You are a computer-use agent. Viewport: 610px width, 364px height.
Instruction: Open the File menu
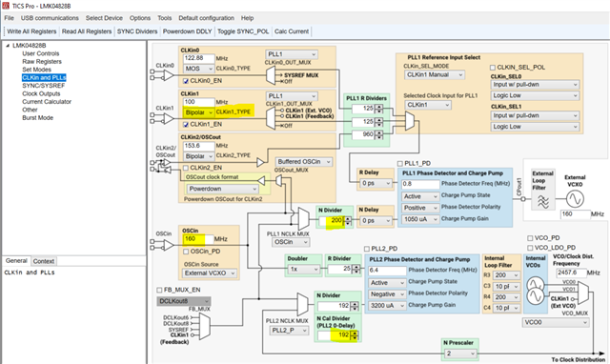click(9, 18)
